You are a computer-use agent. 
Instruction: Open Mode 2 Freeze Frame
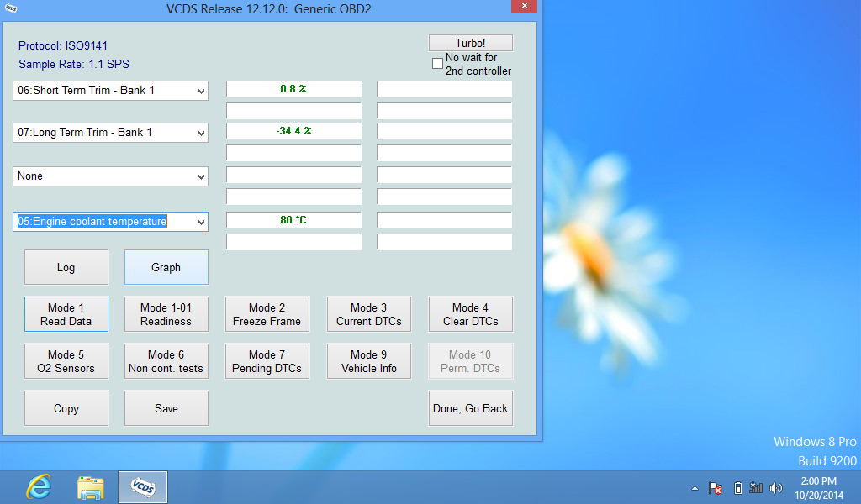(267, 314)
